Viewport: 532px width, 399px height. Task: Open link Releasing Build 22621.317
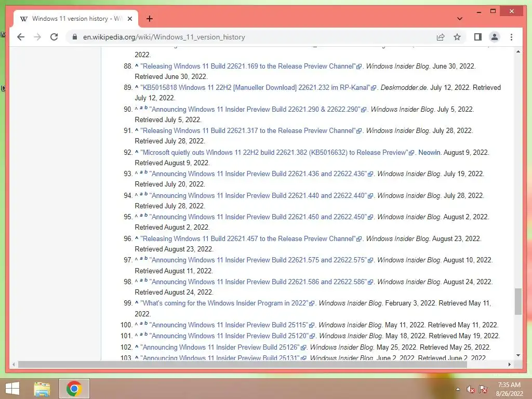point(248,130)
